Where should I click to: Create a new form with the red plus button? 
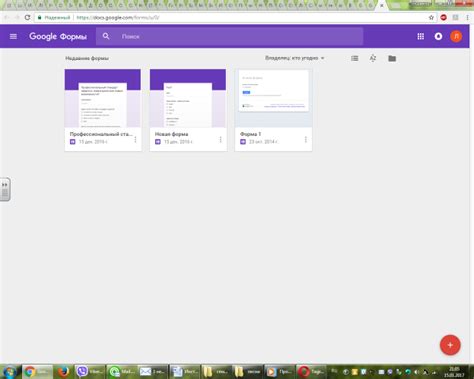click(x=450, y=345)
